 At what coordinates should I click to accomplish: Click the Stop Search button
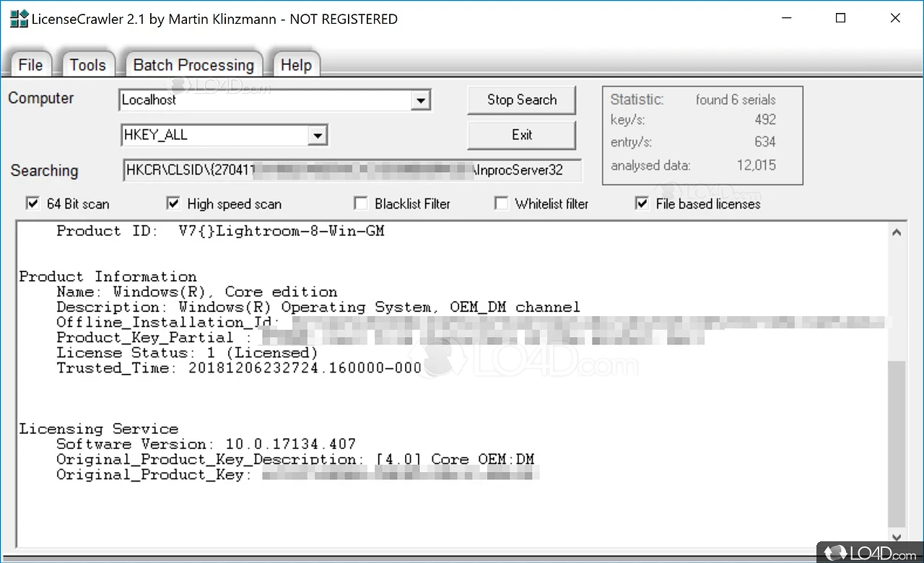tap(522, 100)
